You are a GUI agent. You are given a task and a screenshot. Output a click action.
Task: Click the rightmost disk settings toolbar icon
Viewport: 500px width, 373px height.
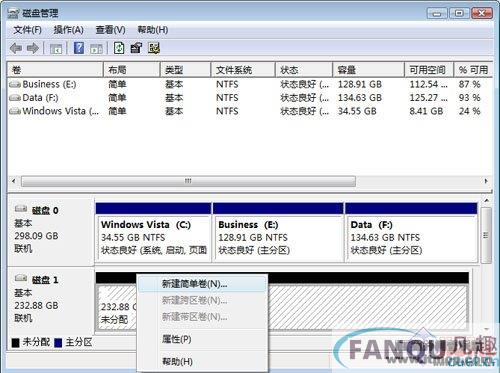pyautogui.click(x=154, y=48)
